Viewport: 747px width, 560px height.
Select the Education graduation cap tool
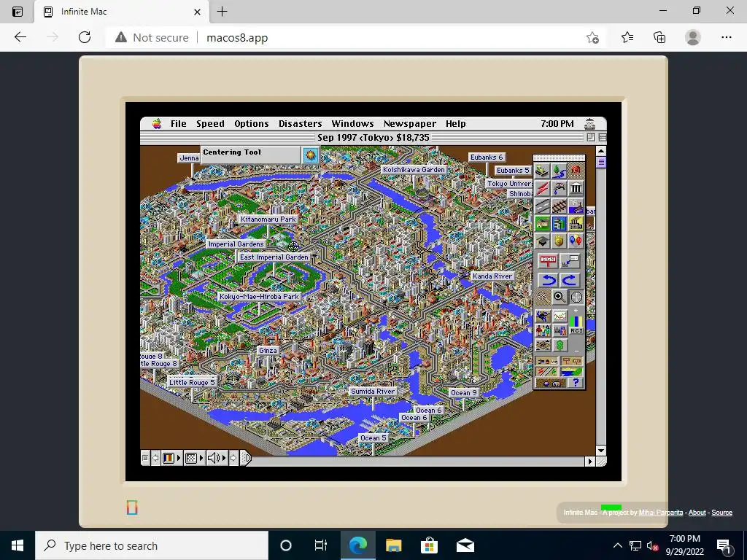coord(542,241)
